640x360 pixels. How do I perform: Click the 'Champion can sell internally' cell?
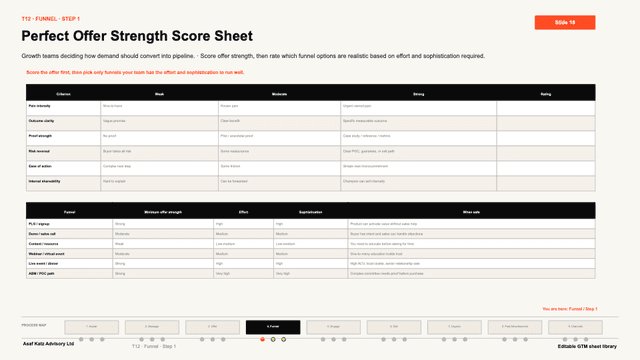pos(419,184)
